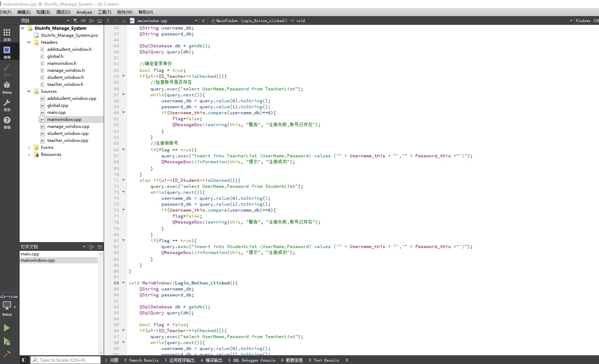Toggle the file writable lock icon

[124, 21]
